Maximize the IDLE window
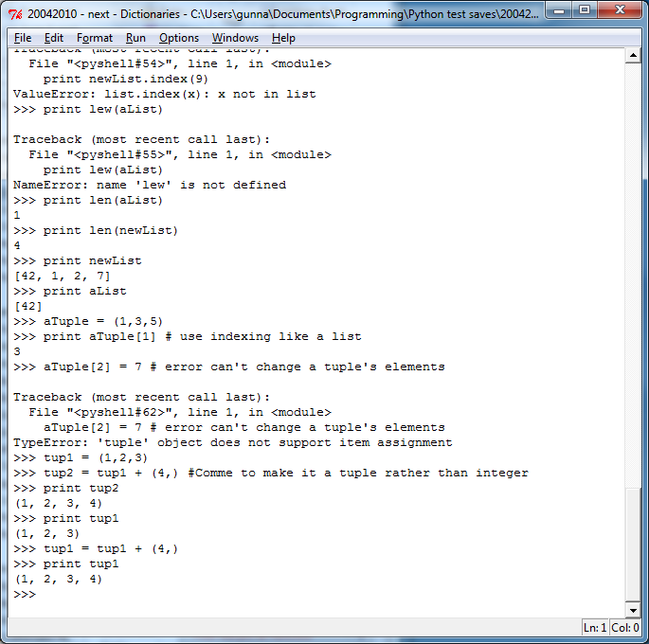Image resolution: width=649 pixels, height=644 pixels. 584,10
